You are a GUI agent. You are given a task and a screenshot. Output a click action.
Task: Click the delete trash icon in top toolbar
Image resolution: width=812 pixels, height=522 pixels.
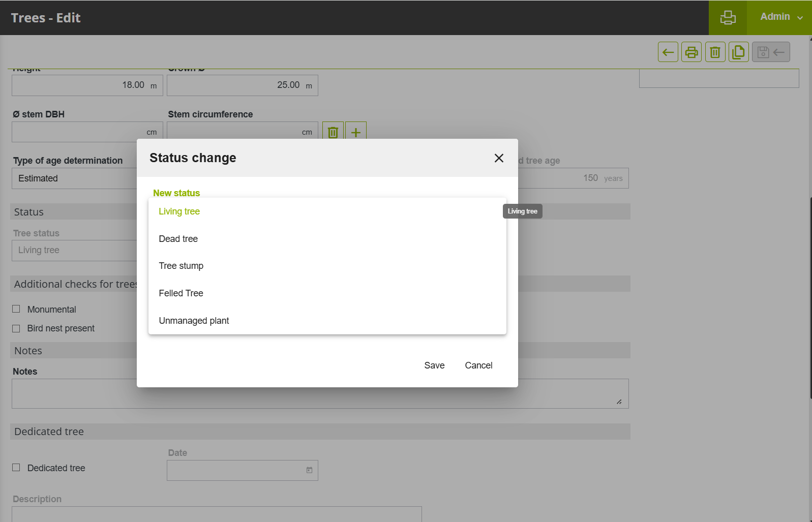click(x=715, y=52)
